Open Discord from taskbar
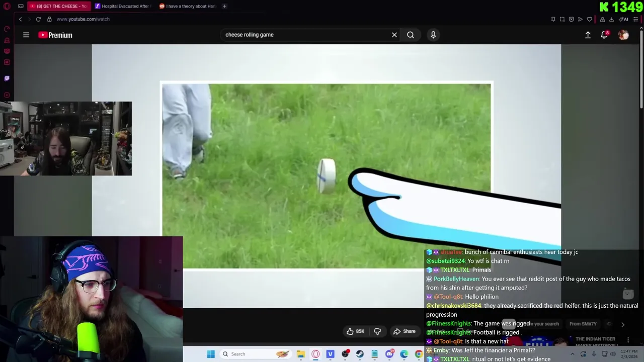This screenshot has width=644, height=362. click(389, 354)
